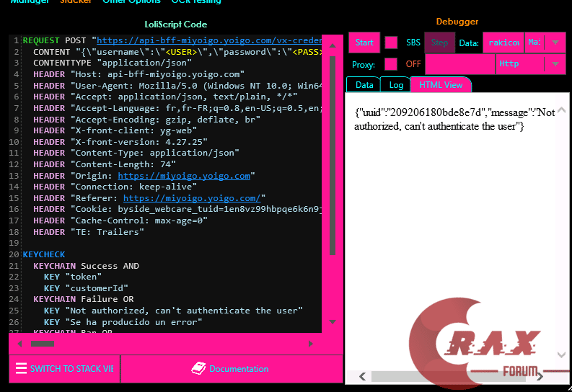Click the HTML view horizontal scrollbar track
Viewport: 572px width, 392px height.
(x=451, y=376)
